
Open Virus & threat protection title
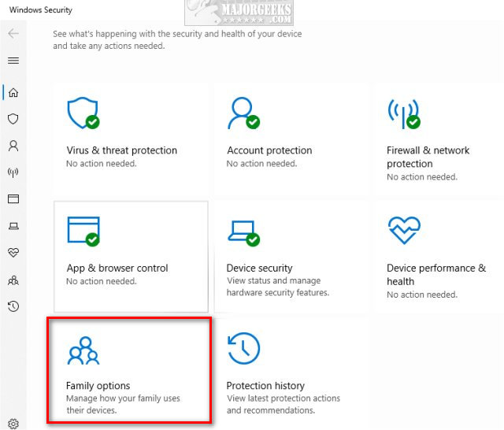122,150
